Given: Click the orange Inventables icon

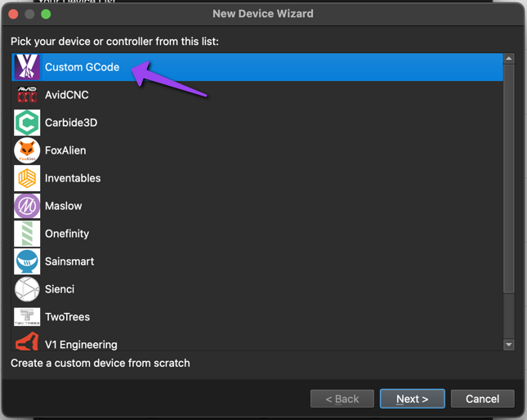Looking at the screenshot, I should pos(27,178).
